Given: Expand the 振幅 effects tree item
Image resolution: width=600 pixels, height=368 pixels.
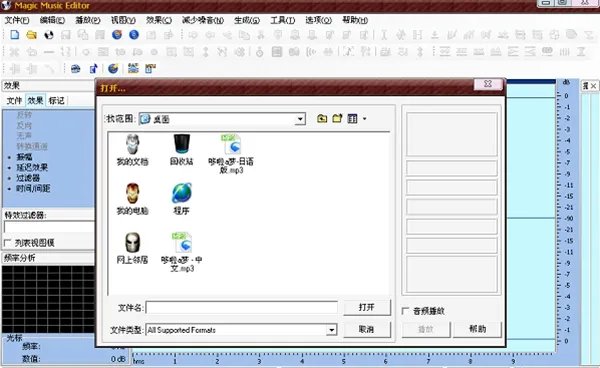Looking at the screenshot, I should (24, 157).
